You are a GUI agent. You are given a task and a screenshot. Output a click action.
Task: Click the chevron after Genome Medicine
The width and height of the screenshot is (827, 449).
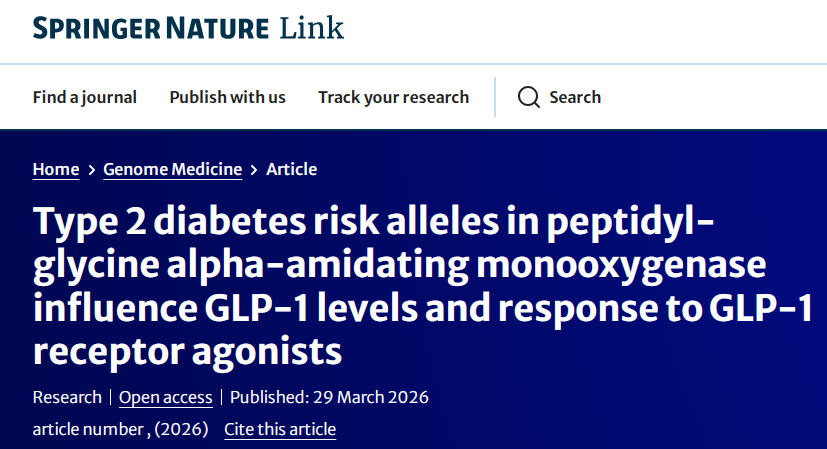pyautogui.click(x=254, y=170)
